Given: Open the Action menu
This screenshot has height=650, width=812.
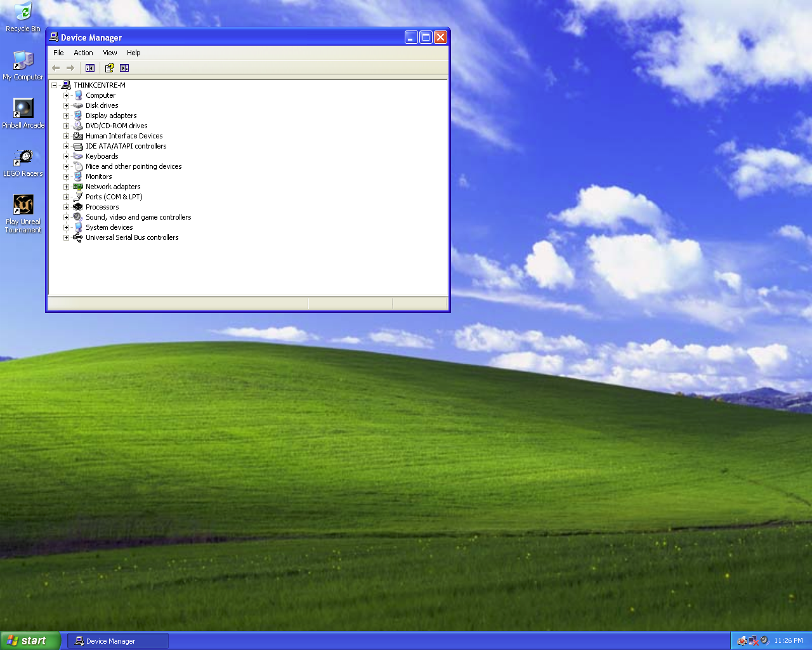Looking at the screenshot, I should coord(83,53).
